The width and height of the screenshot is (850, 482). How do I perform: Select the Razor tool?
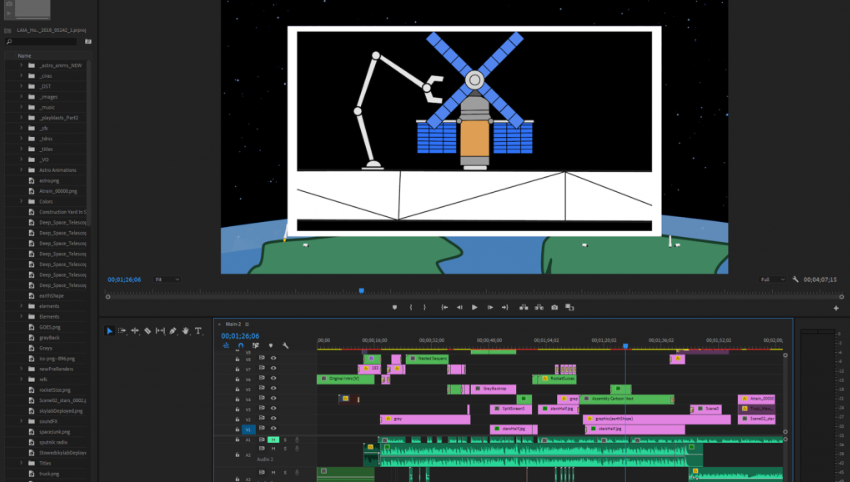click(x=147, y=331)
